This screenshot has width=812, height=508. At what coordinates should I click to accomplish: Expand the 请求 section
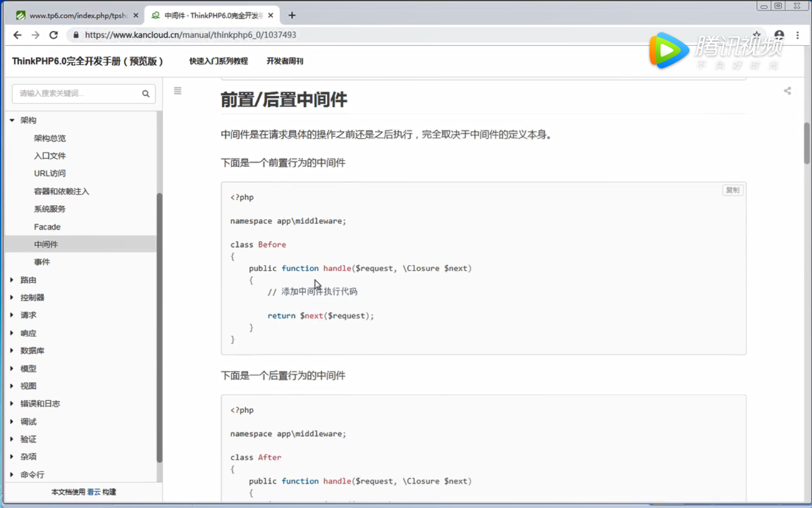[x=12, y=315]
